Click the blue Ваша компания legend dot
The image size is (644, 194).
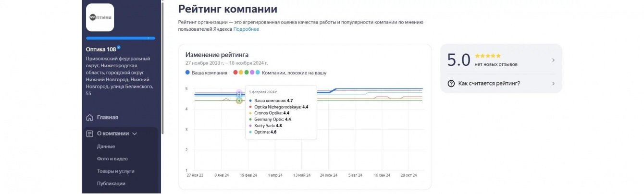tap(187, 73)
